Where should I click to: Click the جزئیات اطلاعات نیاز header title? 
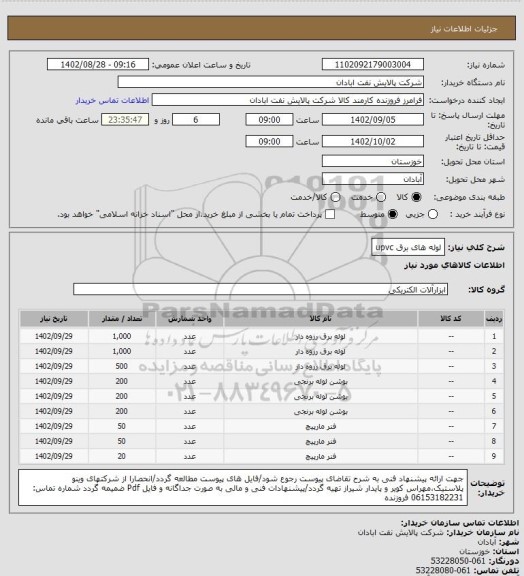coord(464,29)
